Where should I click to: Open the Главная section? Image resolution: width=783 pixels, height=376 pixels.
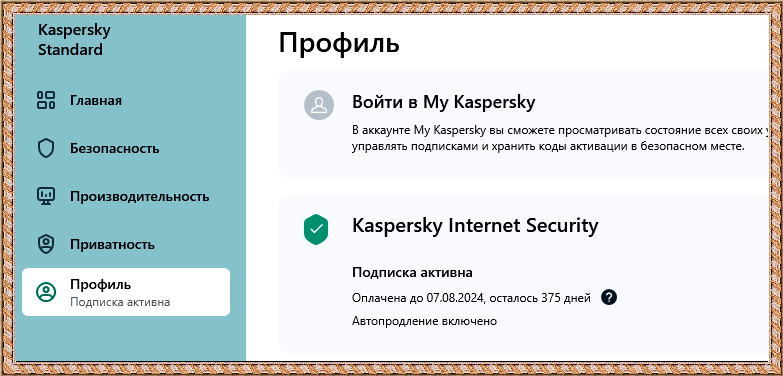(126, 100)
